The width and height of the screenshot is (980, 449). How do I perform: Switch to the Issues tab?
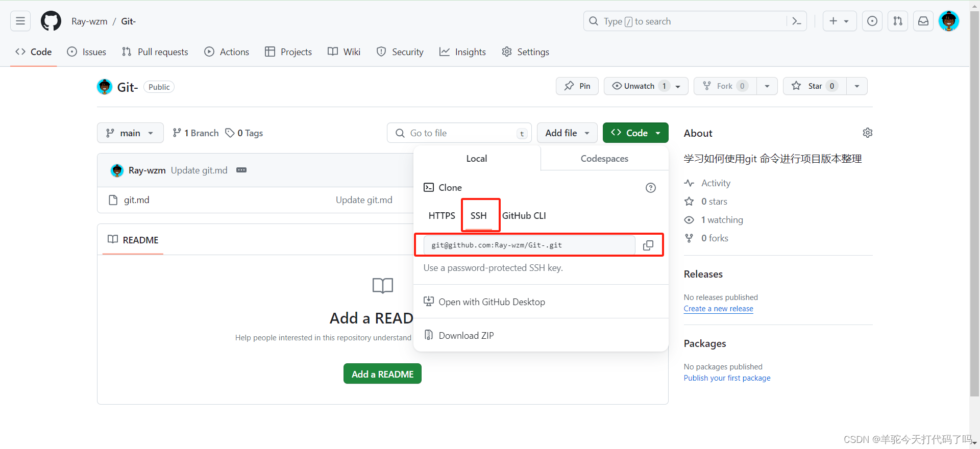87,52
